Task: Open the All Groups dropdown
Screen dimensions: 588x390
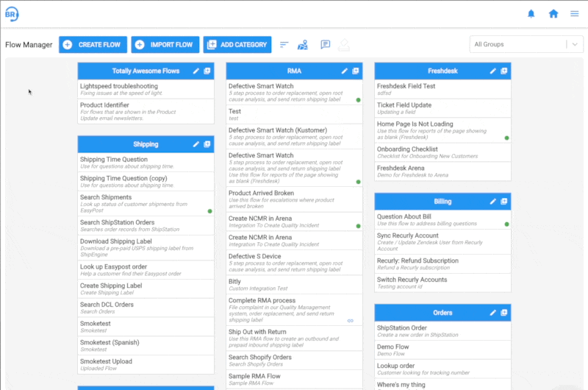Action: pyautogui.click(x=526, y=44)
